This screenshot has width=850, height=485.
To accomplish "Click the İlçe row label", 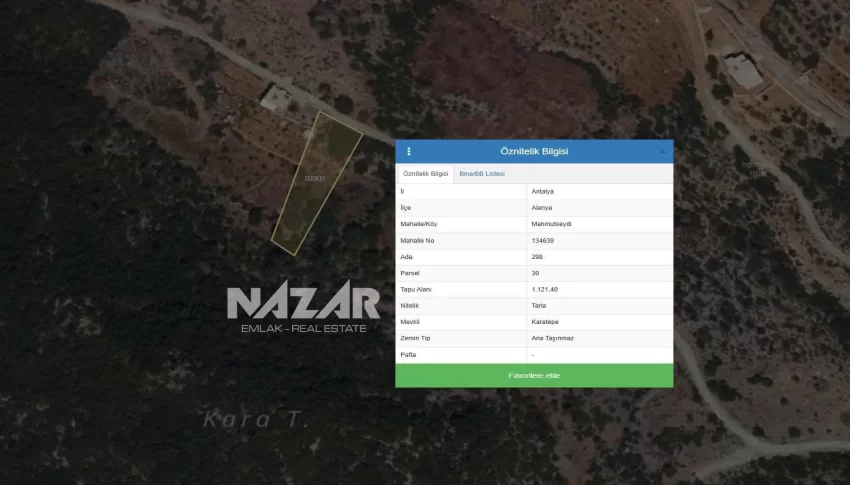I will pos(405,208).
